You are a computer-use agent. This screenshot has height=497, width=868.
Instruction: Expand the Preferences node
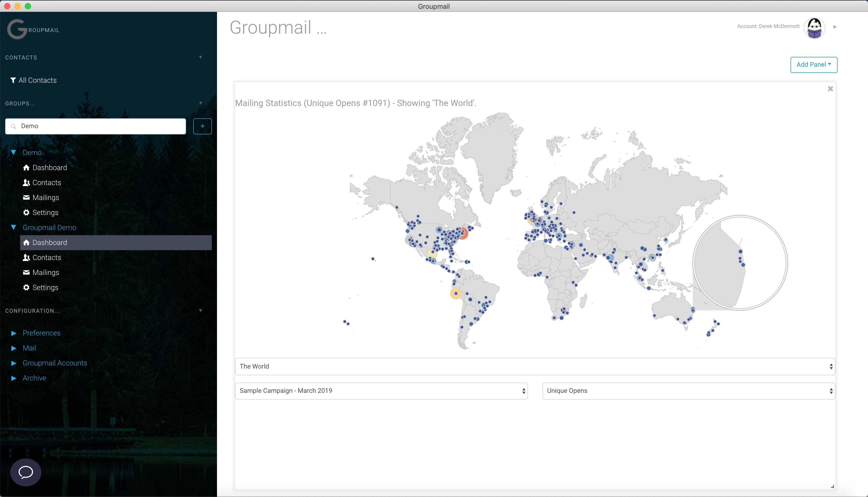(14, 333)
